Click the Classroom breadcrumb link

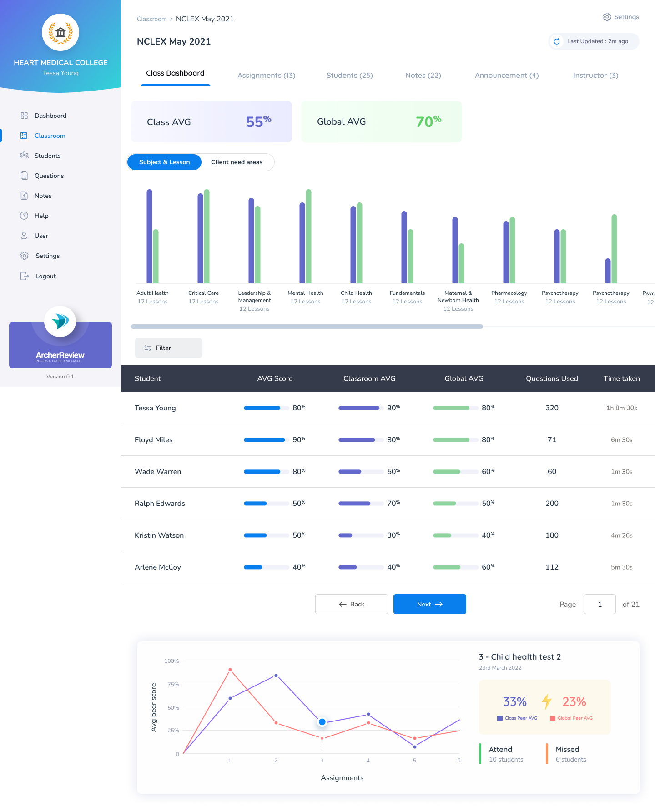pyautogui.click(x=151, y=19)
